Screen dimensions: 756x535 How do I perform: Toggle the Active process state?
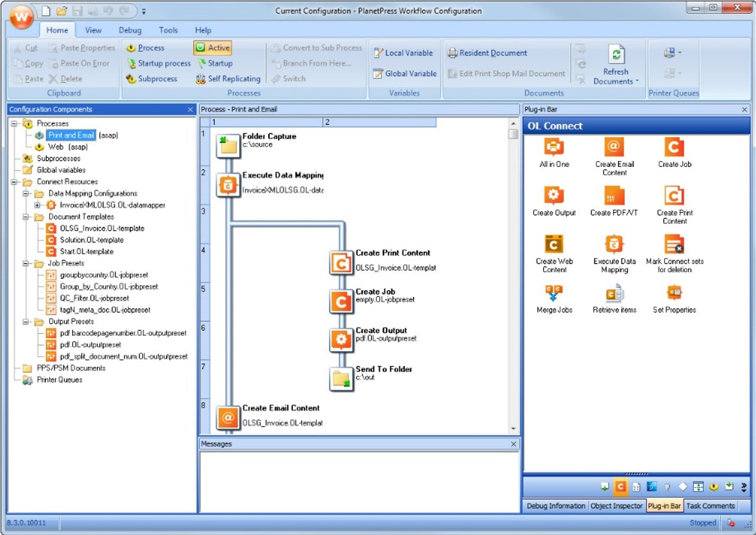tap(213, 48)
